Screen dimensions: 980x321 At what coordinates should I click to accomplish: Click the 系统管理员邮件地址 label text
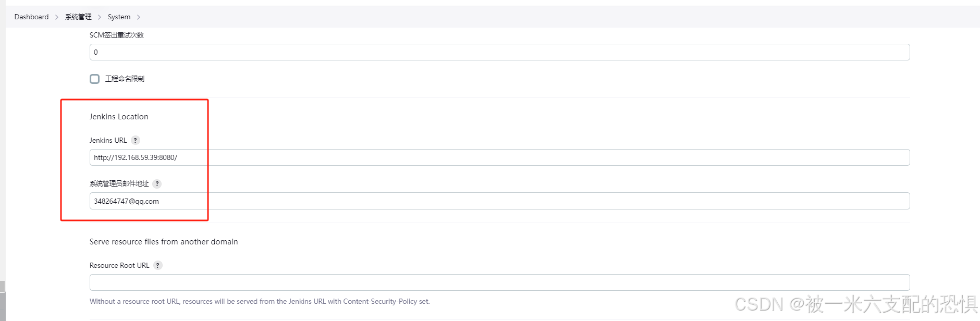[x=119, y=183]
